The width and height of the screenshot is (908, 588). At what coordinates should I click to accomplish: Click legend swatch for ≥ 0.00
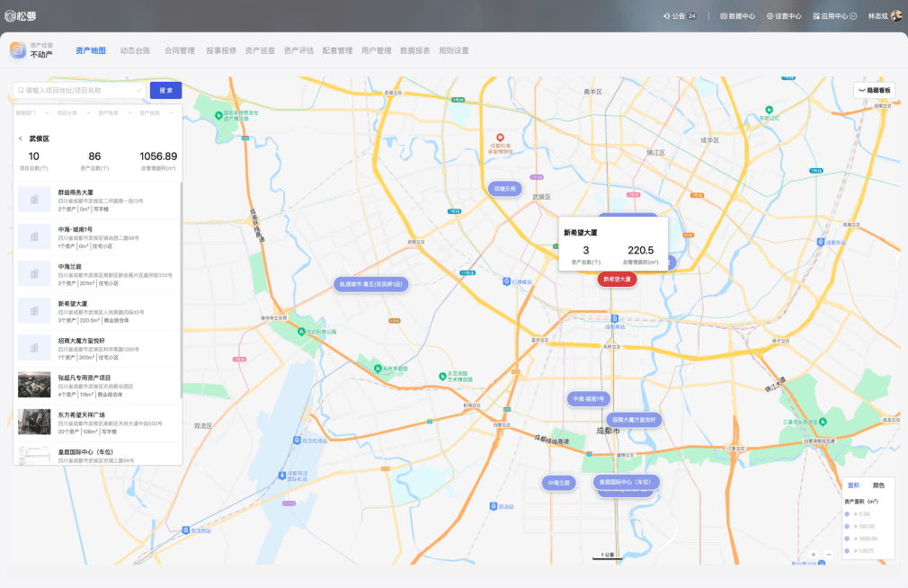[847, 514]
